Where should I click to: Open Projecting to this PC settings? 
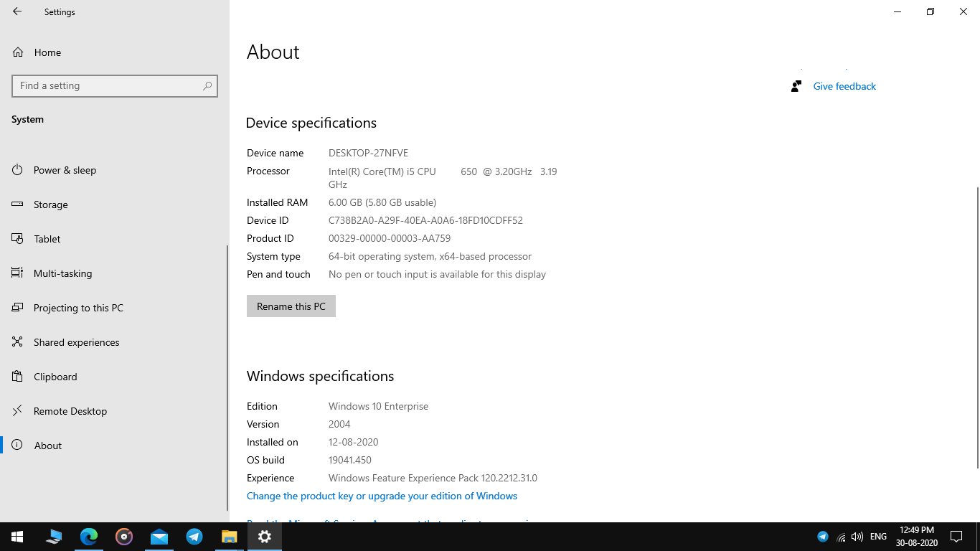click(x=115, y=308)
